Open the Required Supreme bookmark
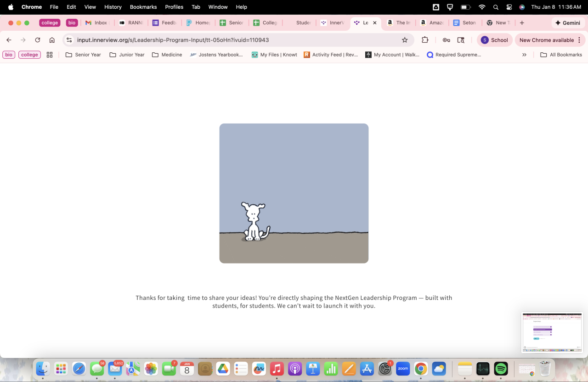Screen dimensions: 588x382 [454, 55]
